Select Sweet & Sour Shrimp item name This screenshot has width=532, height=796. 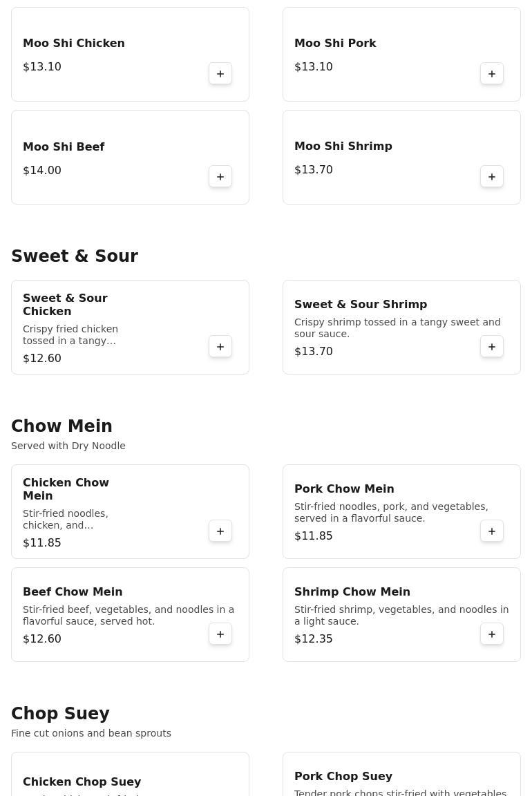tap(361, 305)
